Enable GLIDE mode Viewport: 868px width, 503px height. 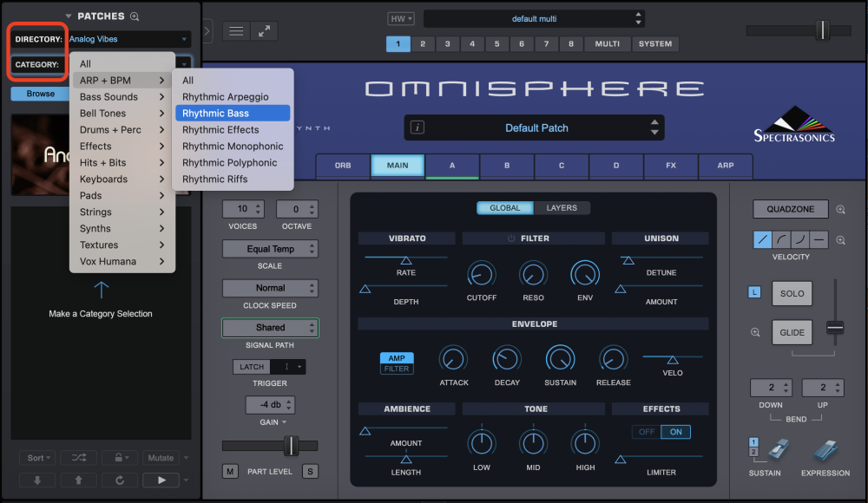792,332
